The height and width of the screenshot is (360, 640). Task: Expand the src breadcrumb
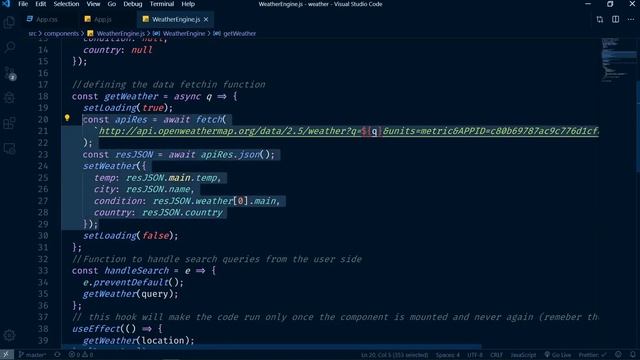tap(32, 33)
